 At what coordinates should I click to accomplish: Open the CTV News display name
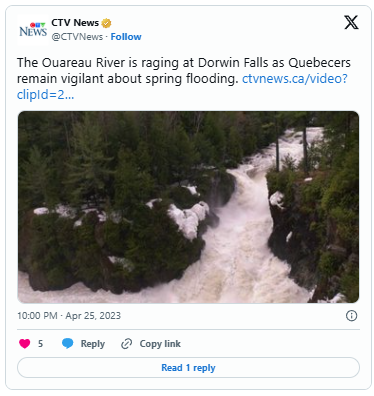[75, 23]
